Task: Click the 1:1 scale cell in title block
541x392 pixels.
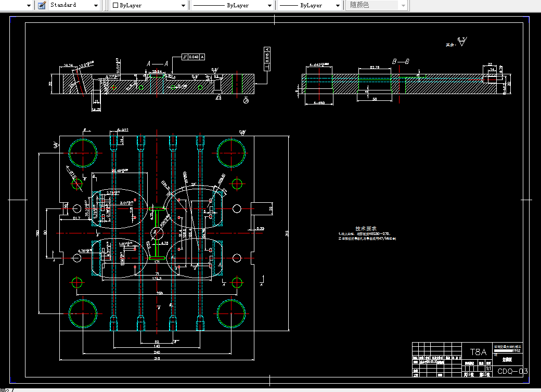Action: click(488, 368)
